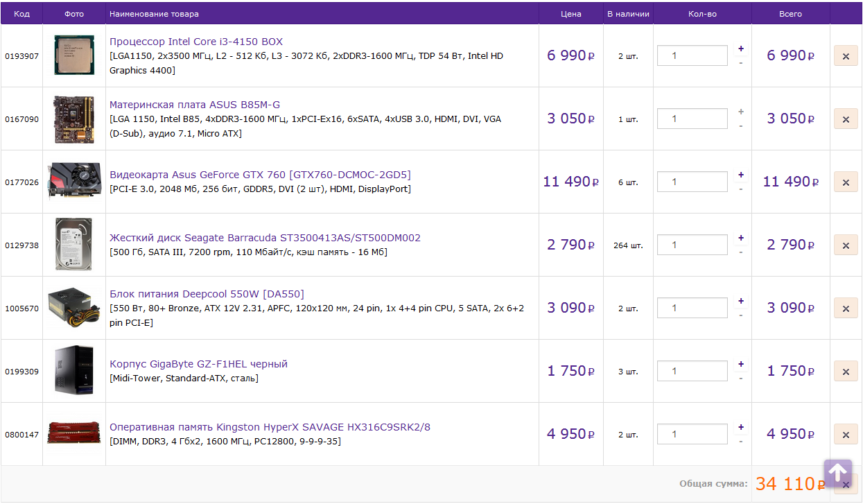Open Процессор Intel Core i3-4150 BOX link

click(x=196, y=42)
